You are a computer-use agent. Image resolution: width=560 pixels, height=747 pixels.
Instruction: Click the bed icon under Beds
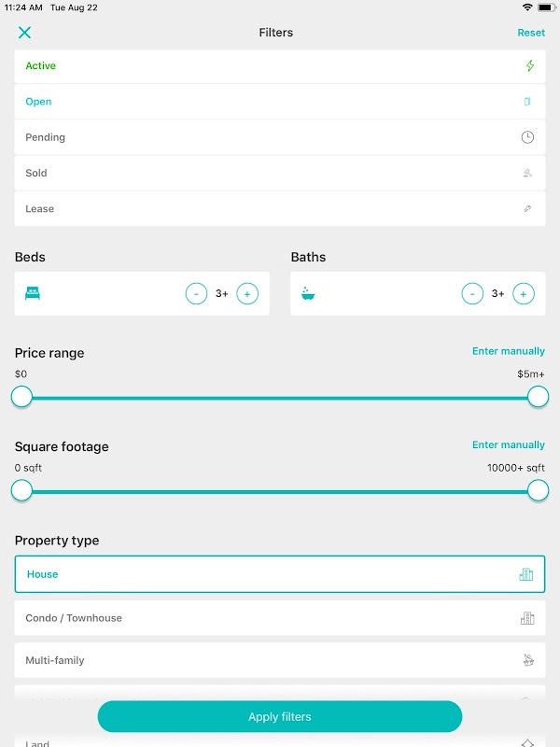point(33,293)
